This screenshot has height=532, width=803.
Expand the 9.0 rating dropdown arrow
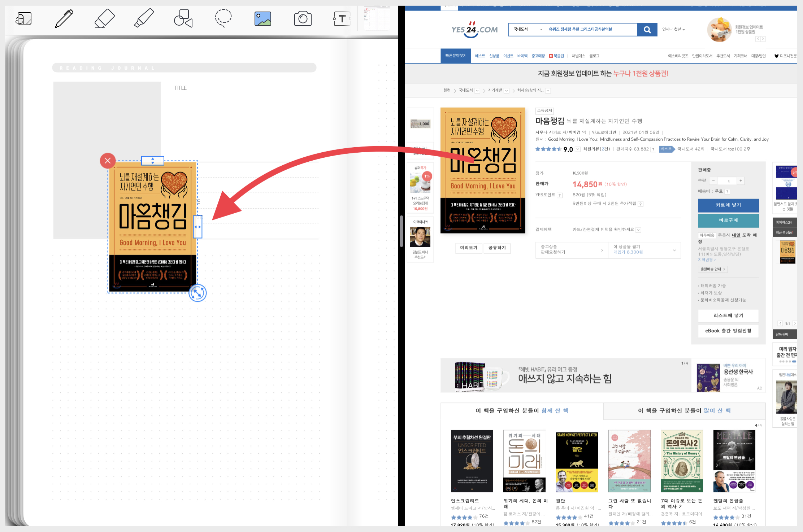(578, 149)
